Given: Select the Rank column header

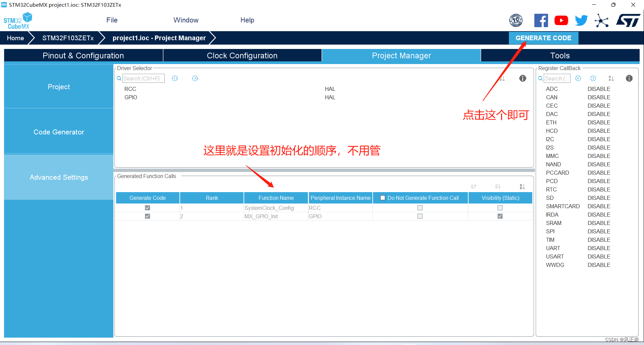Looking at the screenshot, I should pyautogui.click(x=212, y=198).
